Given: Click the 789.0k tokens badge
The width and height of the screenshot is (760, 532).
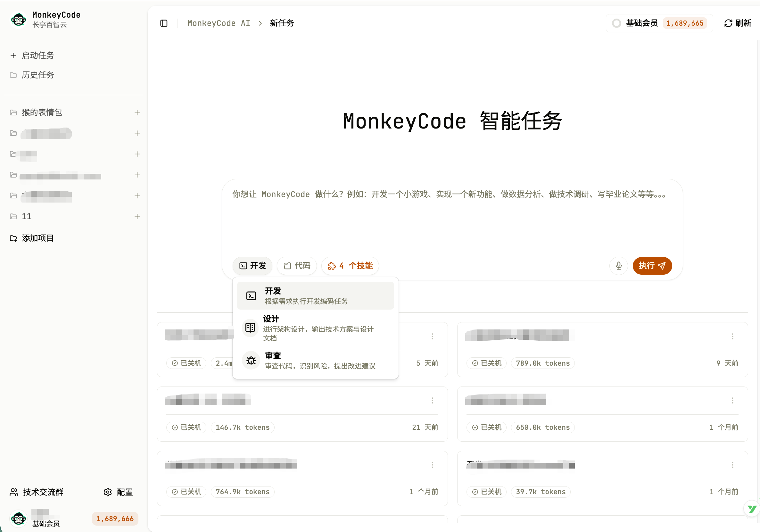Looking at the screenshot, I should point(542,363).
